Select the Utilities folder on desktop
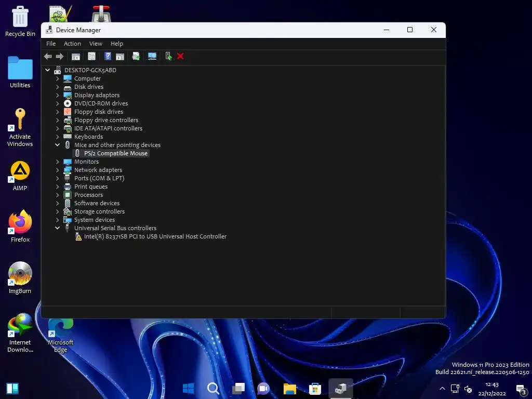The width and height of the screenshot is (532, 399). 20,72
